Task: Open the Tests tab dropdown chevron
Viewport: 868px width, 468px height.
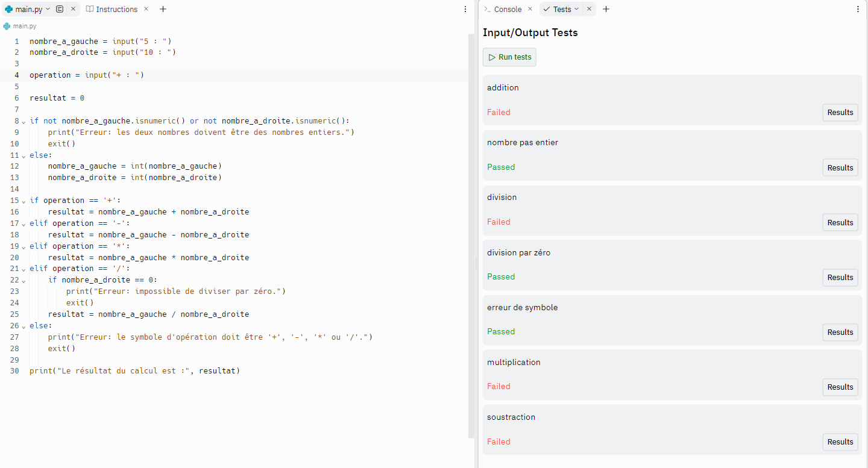Action: 577,9
